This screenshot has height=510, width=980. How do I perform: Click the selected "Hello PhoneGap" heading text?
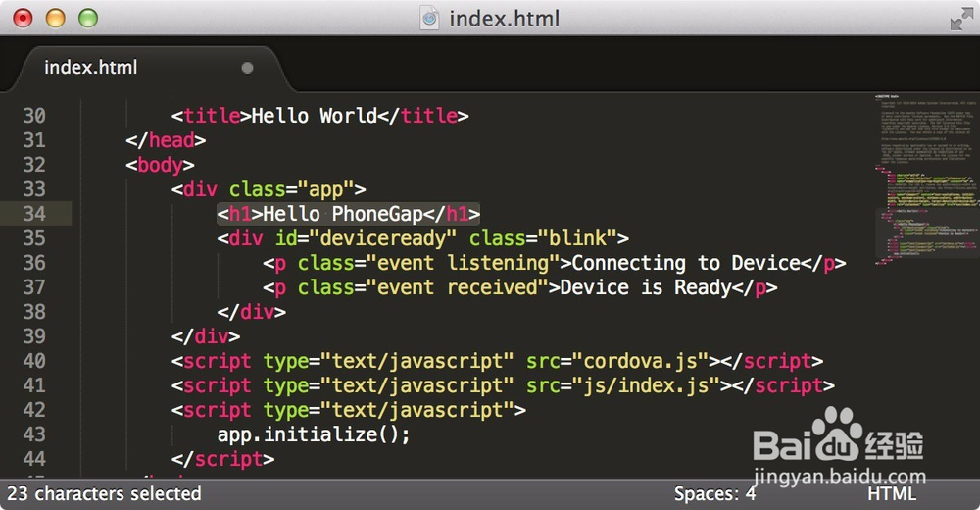click(x=342, y=214)
